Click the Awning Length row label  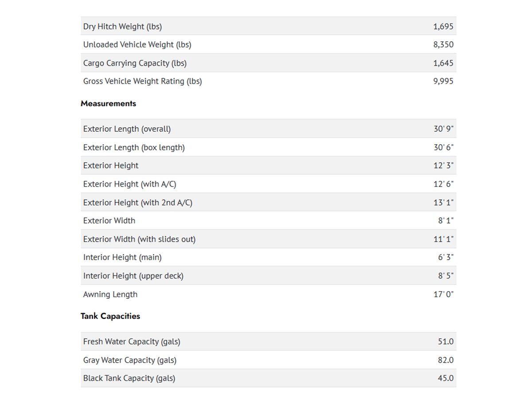[x=110, y=294]
